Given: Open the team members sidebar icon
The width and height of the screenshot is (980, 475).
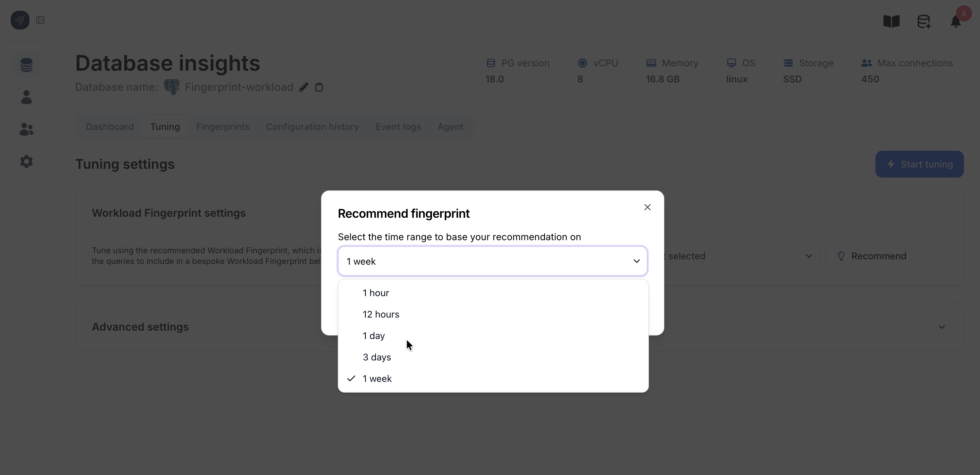Looking at the screenshot, I should click(x=26, y=129).
